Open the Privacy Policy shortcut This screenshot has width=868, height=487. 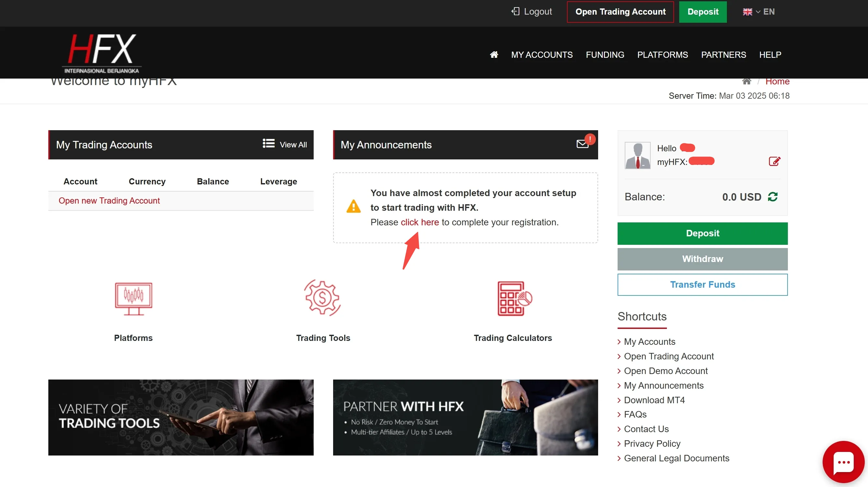pyautogui.click(x=652, y=443)
